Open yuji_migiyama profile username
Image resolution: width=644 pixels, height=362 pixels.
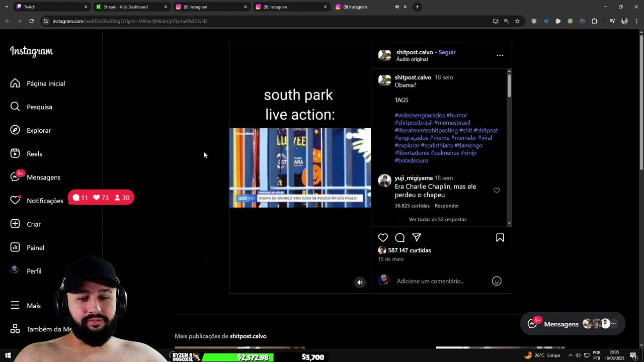(x=414, y=178)
